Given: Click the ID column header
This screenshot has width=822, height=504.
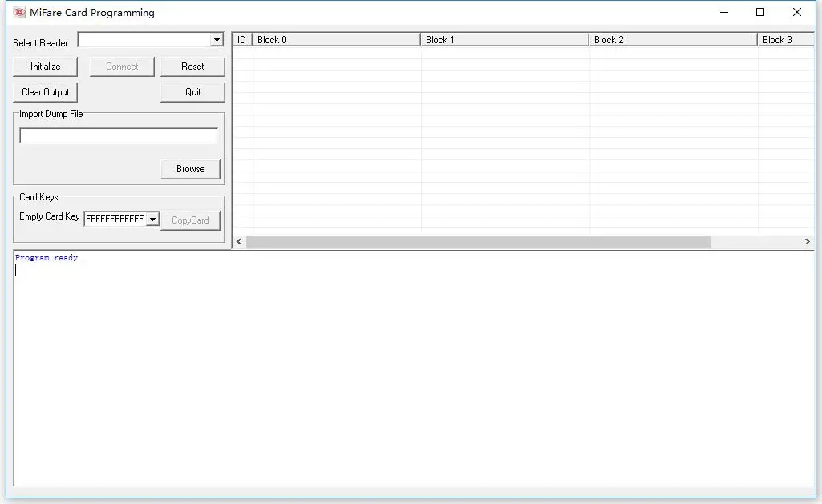Looking at the screenshot, I should pyautogui.click(x=241, y=40).
